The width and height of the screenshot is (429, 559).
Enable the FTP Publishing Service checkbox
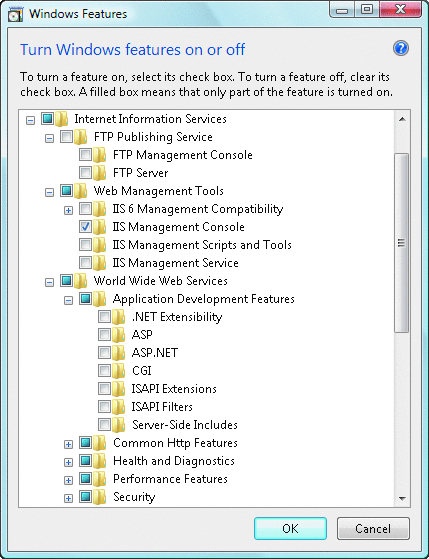(66, 136)
